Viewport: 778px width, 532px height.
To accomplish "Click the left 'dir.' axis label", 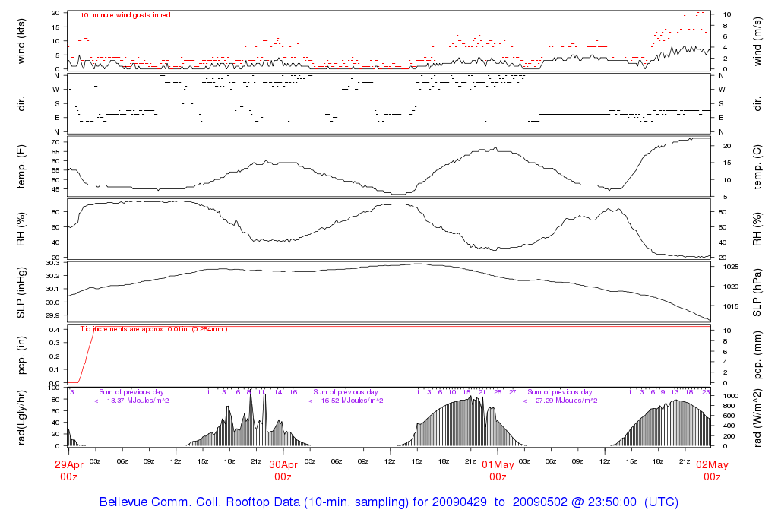I will [x=21, y=104].
